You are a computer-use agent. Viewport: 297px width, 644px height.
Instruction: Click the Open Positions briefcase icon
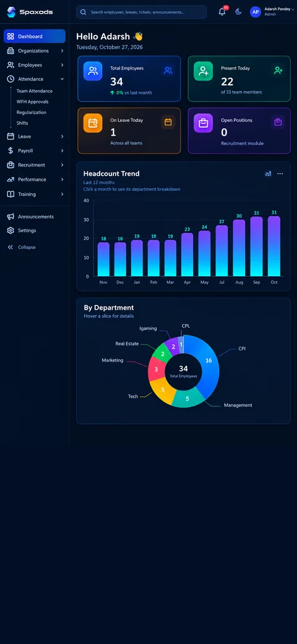coord(204,123)
